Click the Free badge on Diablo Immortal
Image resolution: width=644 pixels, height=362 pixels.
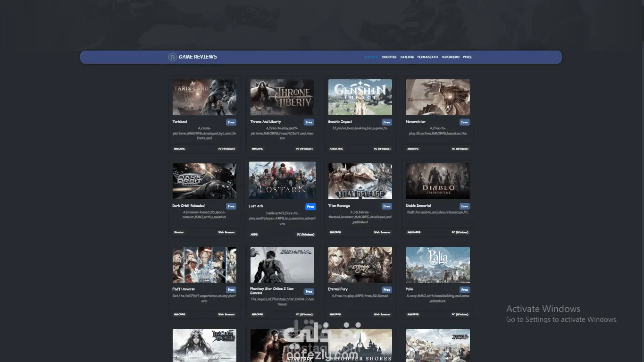[465, 206]
